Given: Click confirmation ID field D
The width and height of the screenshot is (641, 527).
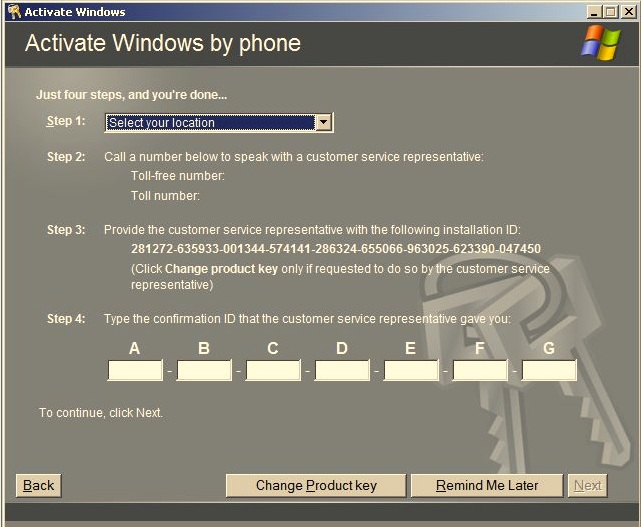Looking at the screenshot, I should (342, 370).
